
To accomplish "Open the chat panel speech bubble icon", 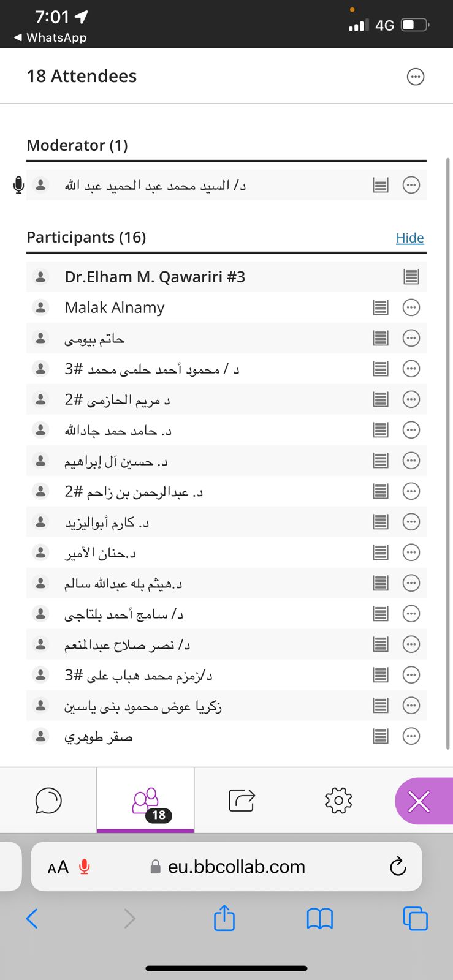I will [x=48, y=800].
